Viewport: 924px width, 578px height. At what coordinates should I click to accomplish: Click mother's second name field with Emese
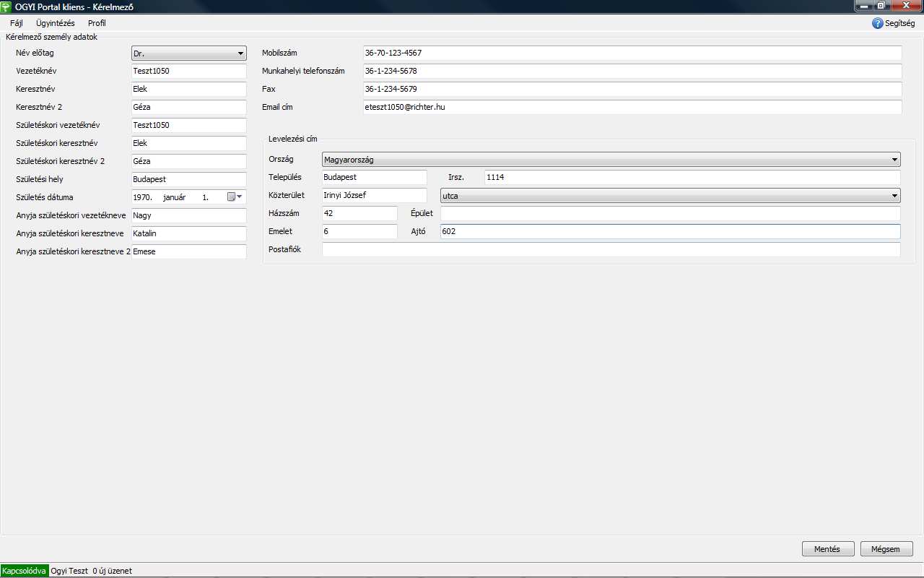189,251
